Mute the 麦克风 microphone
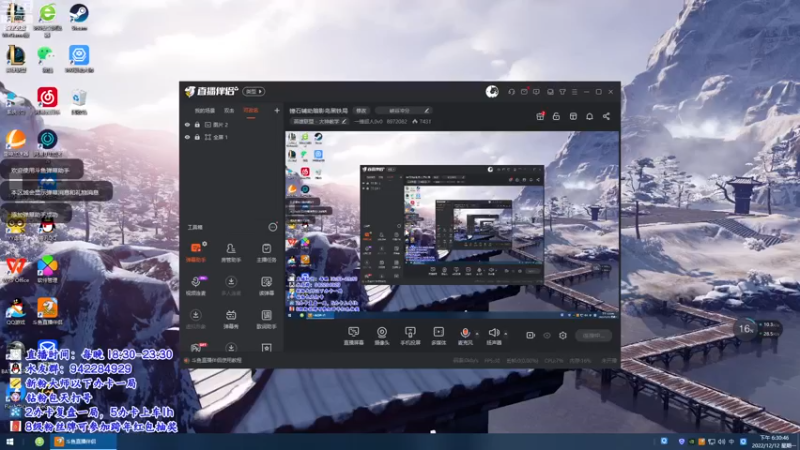Viewport: 800px width, 450px height. pyautogui.click(x=465, y=336)
